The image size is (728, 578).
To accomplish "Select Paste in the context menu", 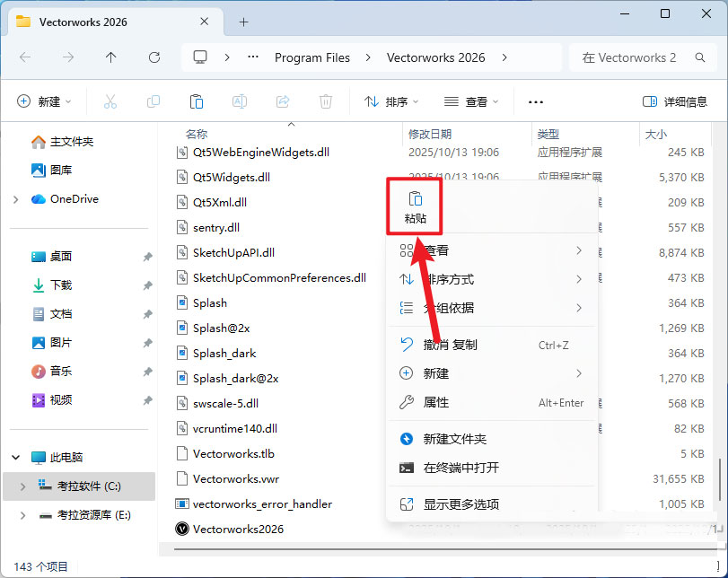I will pyautogui.click(x=415, y=207).
